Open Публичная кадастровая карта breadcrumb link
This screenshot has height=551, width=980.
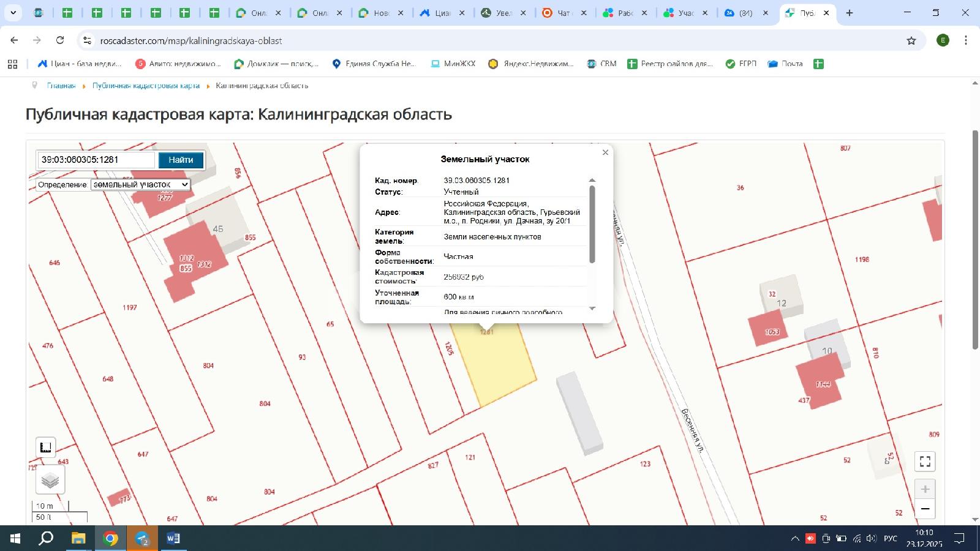click(x=146, y=86)
